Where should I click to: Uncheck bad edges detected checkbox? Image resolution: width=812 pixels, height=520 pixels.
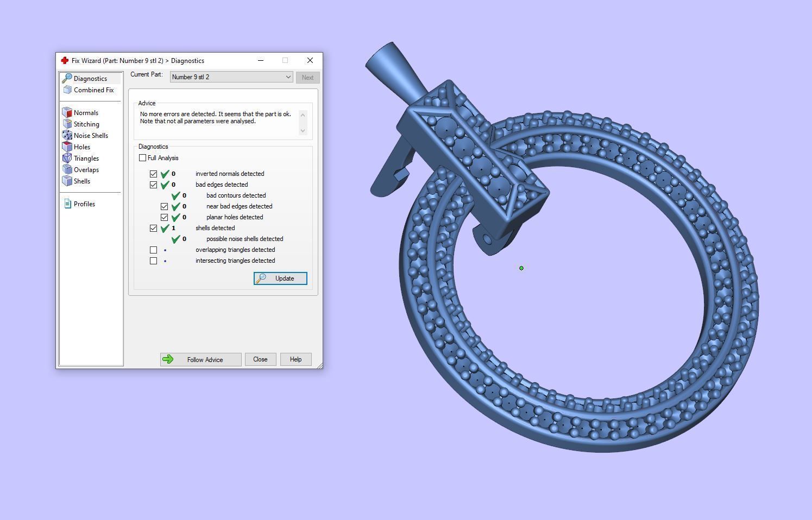coord(154,185)
